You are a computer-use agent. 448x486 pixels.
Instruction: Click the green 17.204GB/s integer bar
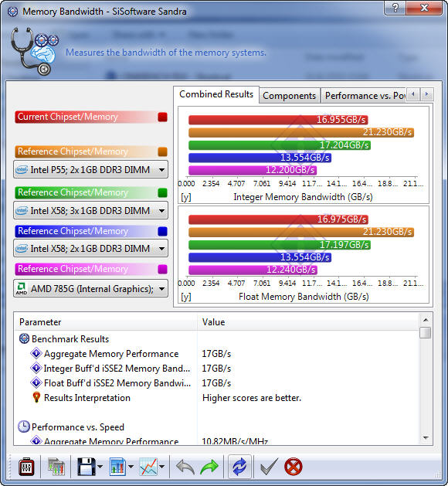pyautogui.click(x=280, y=145)
